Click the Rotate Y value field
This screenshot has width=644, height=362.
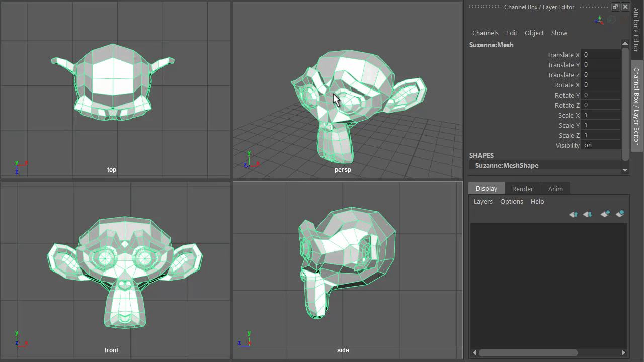coord(601,95)
